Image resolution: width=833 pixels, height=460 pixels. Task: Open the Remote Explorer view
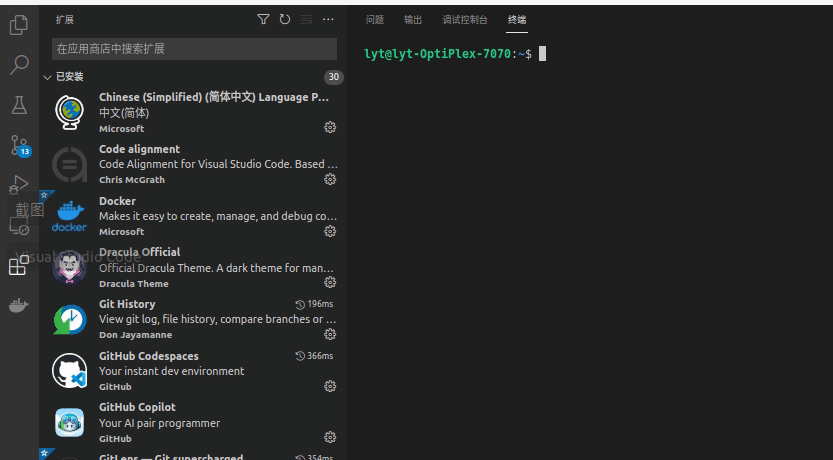(x=19, y=226)
